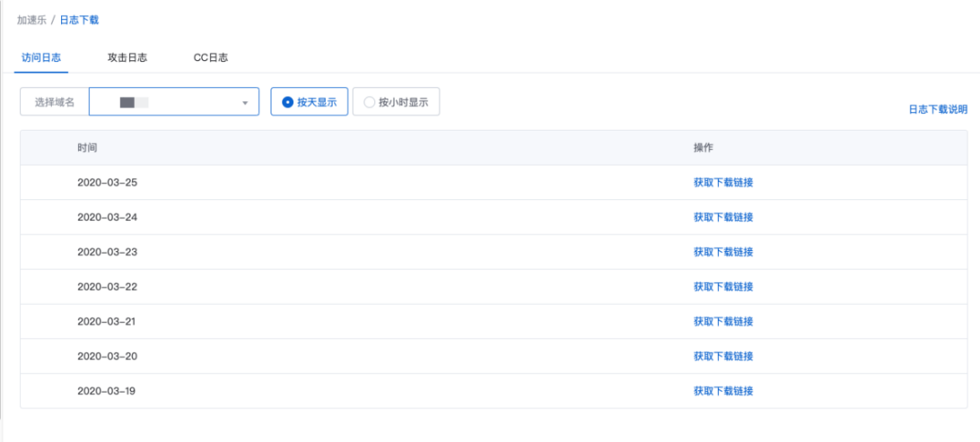The height and width of the screenshot is (442, 980).
Task: Get download link for 2020-03-20
Action: 723,357
